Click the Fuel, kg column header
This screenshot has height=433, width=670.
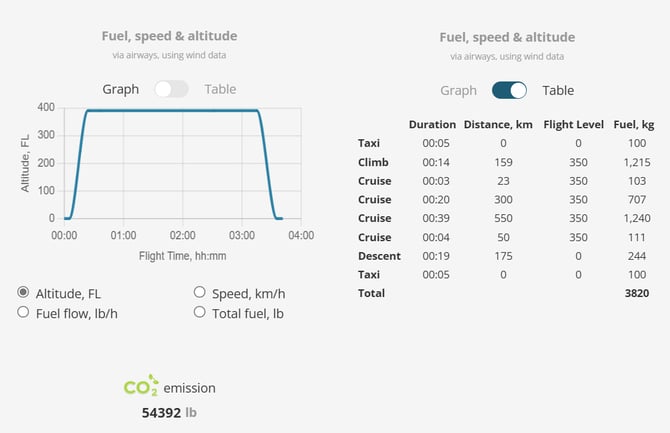(x=634, y=125)
